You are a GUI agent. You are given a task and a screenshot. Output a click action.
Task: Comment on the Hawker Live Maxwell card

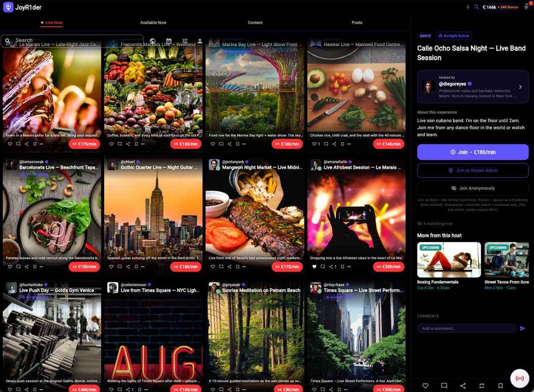[326, 144]
